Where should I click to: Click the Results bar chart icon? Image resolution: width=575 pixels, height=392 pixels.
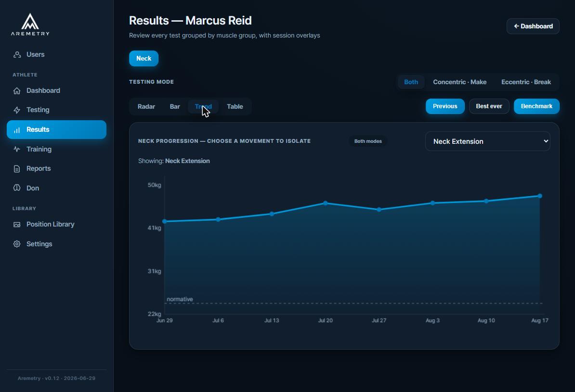point(17,130)
